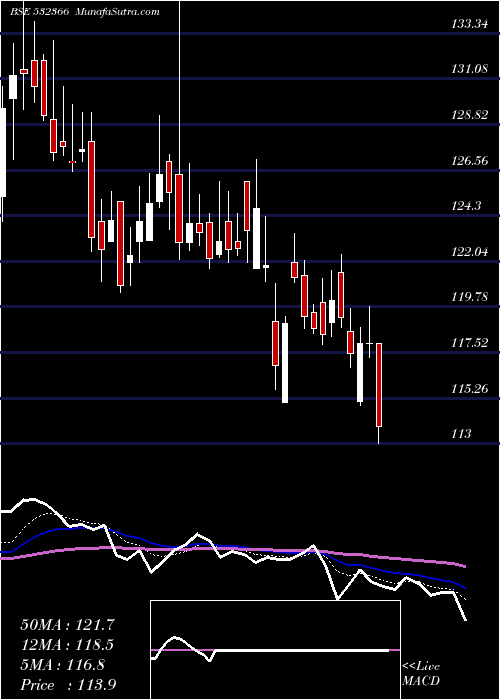Click the 128.82 price level label
This screenshot has height=700, width=500.
469,115
